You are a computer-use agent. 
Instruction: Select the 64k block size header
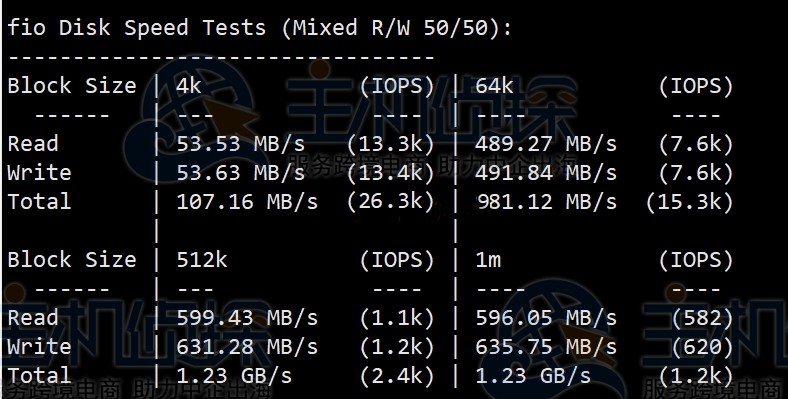coord(495,86)
